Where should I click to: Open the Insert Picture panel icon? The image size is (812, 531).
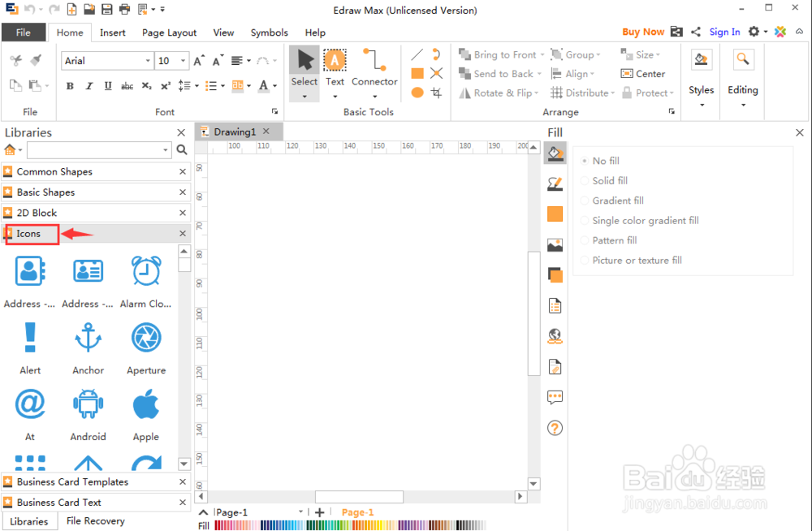tap(555, 244)
